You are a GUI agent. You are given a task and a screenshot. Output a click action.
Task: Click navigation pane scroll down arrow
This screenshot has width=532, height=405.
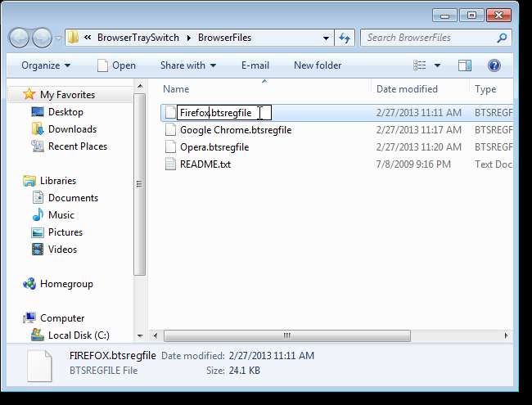[x=140, y=335]
